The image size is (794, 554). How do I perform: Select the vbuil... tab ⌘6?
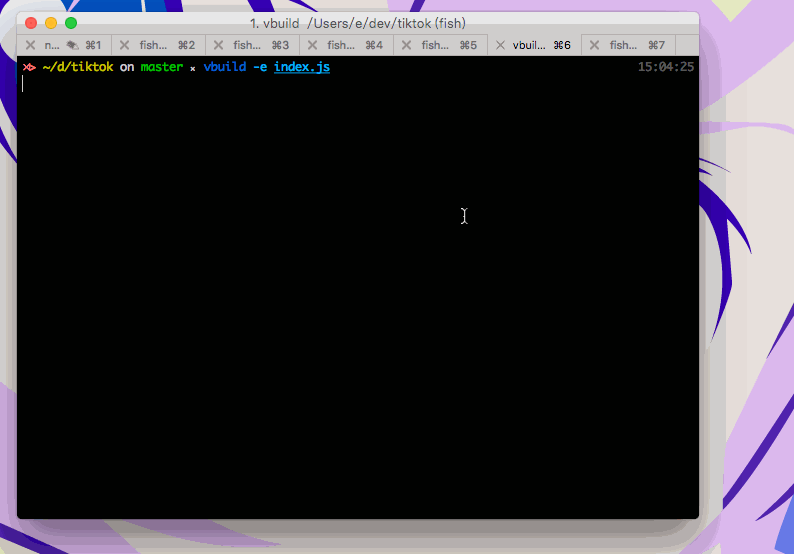coord(535,45)
